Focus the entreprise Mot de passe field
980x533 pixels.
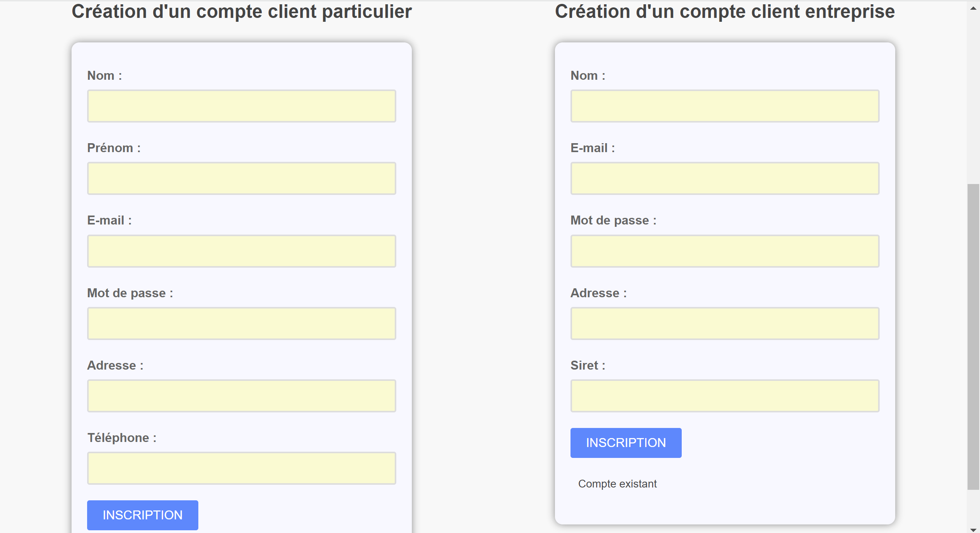[x=725, y=251]
